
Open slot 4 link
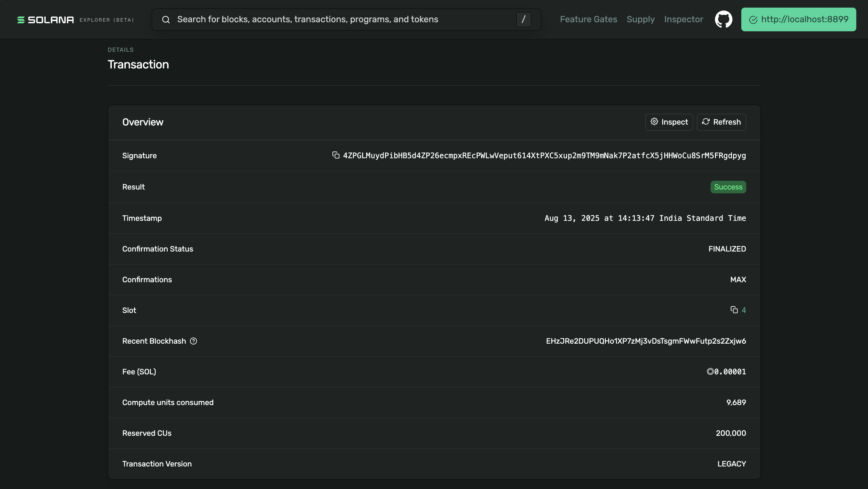tap(744, 310)
